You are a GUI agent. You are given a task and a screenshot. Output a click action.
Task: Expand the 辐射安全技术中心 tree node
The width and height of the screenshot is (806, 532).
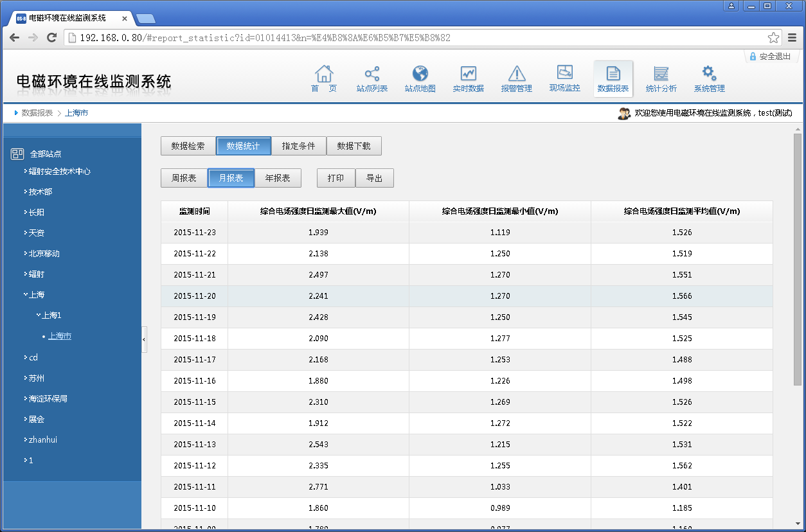tap(26, 172)
